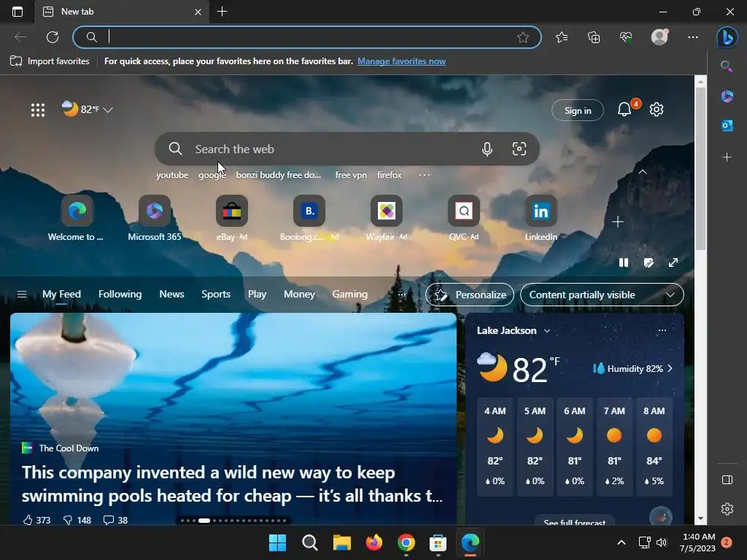Toggle sidebar visibility at sidebar bottom
The height and width of the screenshot is (560, 747).
point(727,480)
